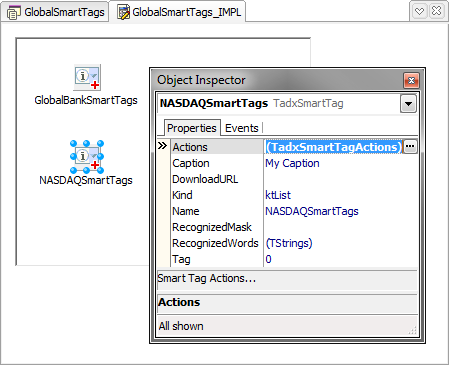The image size is (449, 365).
Task: Click the All shown status text
Action: 181,326
